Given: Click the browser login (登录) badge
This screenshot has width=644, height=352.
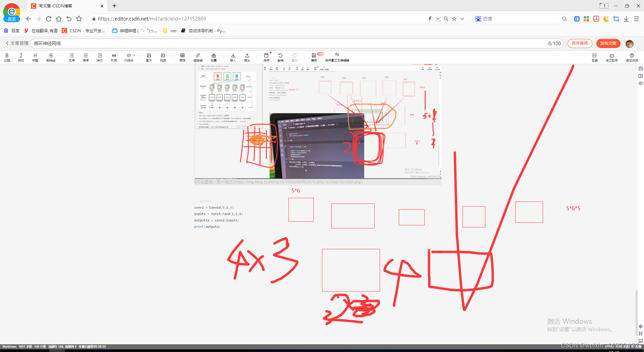Looking at the screenshot, I should point(12,19).
